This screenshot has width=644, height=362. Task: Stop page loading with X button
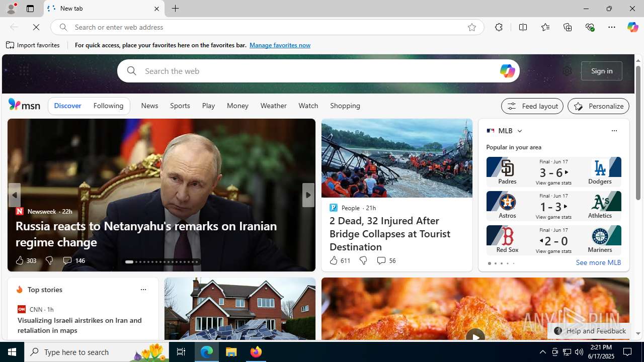pos(36,27)
